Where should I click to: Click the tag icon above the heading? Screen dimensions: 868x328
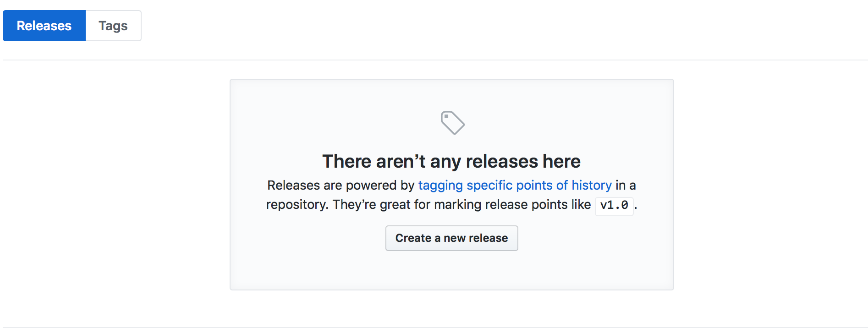(452, 123)
